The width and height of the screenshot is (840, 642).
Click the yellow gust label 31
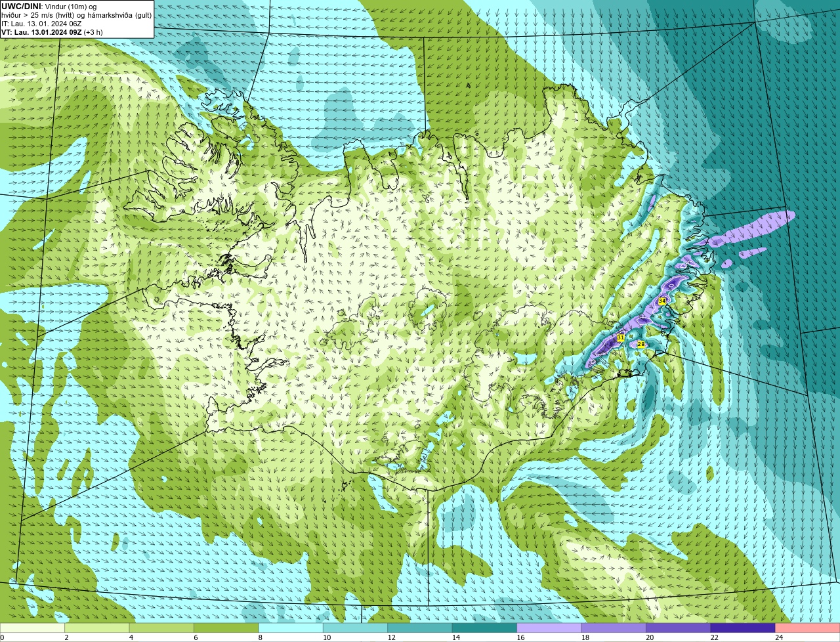pos(620,337)
